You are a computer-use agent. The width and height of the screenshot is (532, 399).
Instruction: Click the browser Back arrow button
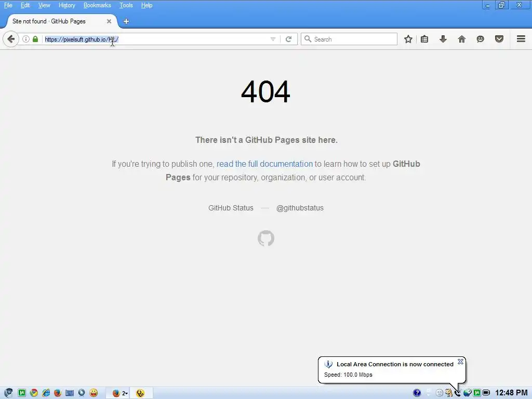tap(11, 39)
